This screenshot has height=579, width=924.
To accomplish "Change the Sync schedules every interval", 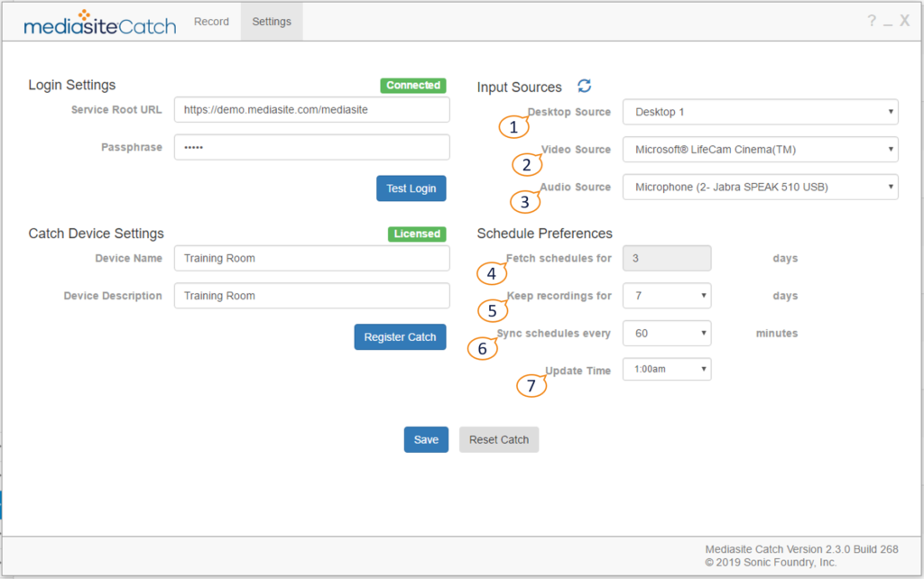I will pyautogui.click(x=667, y=334).
